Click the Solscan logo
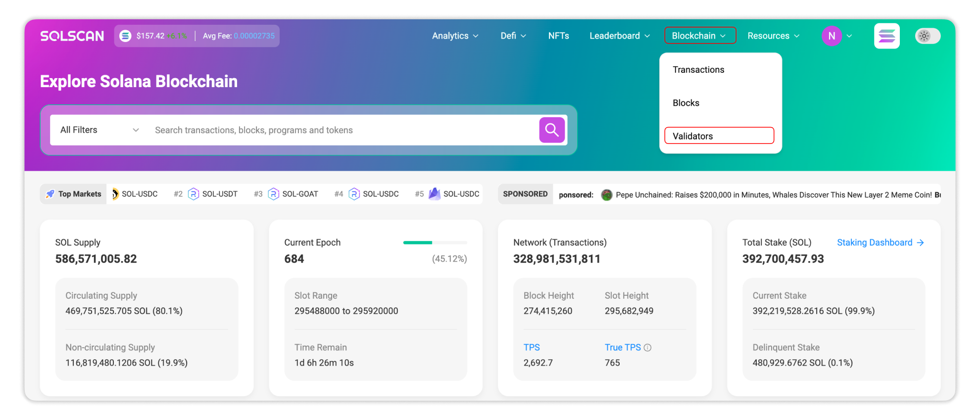Image resolution: width=980 pixels, height=420 pixels. (72, 36)
